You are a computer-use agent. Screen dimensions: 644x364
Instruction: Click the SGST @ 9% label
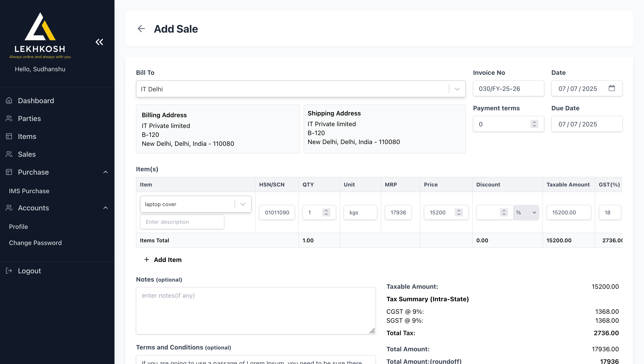pos(405,320)
